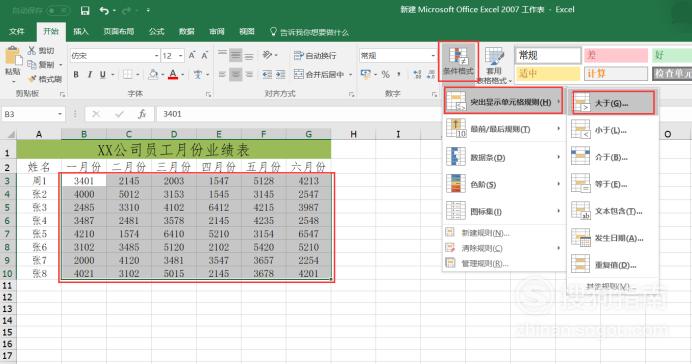The width and height of the screenshot is (692, 364).
Task: Expand Top/Bottom Rules submenu
Action: point(504,129)
